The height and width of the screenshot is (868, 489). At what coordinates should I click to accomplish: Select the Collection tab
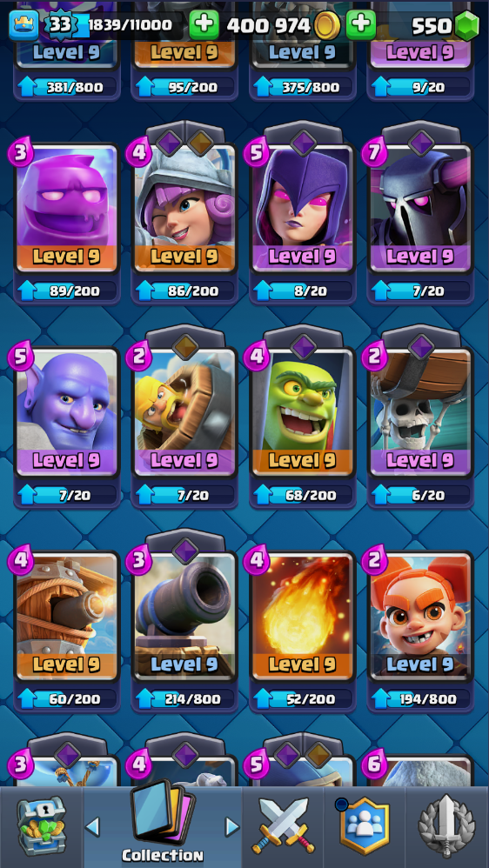[x=162, y=825]
